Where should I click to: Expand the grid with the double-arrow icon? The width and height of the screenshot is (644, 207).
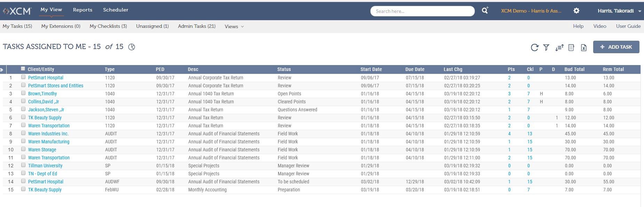2,70
